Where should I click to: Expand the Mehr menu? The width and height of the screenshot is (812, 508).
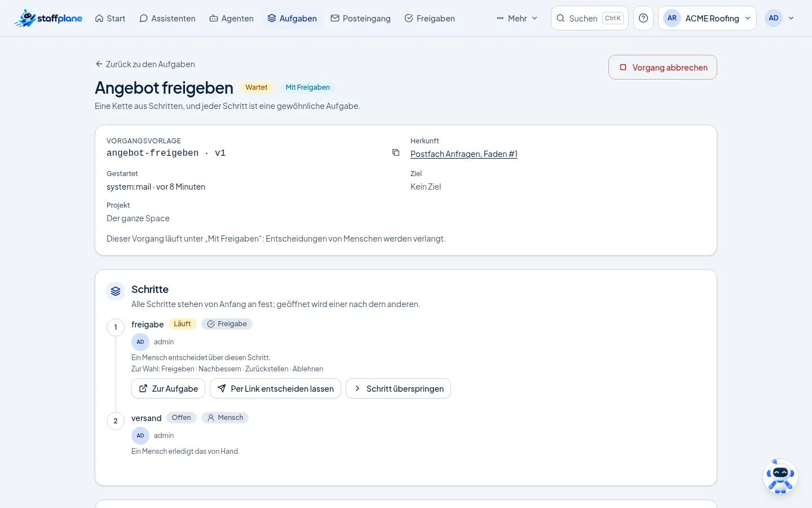pos(517,18)
